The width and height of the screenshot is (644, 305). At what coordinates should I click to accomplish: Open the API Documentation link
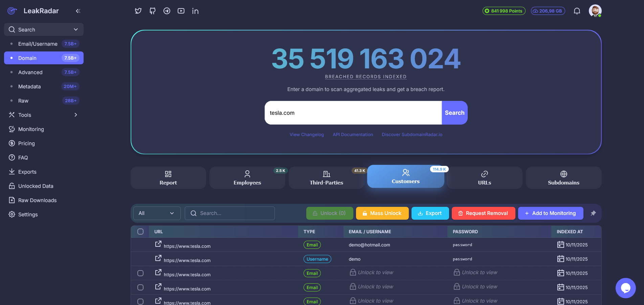[353, 134]
